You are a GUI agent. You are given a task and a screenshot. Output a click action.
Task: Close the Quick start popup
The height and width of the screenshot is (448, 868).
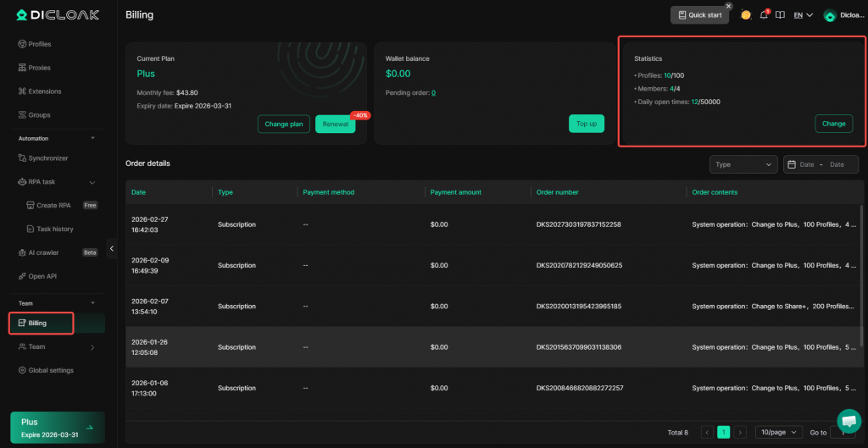point(728,6)
